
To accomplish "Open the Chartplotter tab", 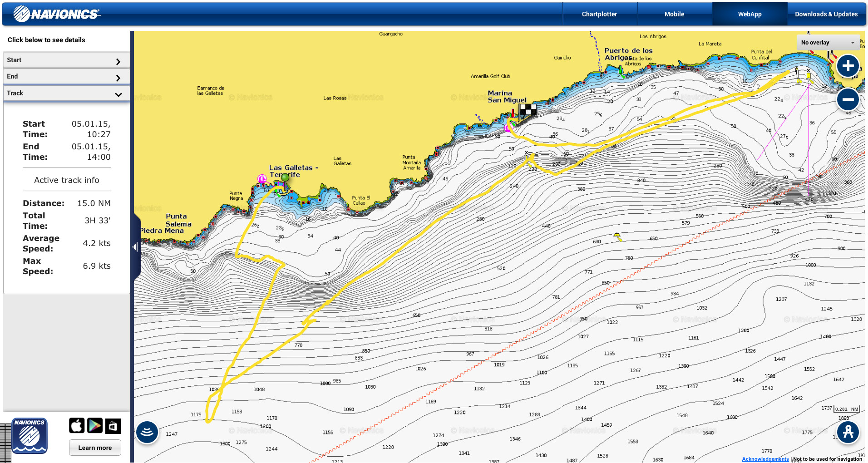I will 599,14.
